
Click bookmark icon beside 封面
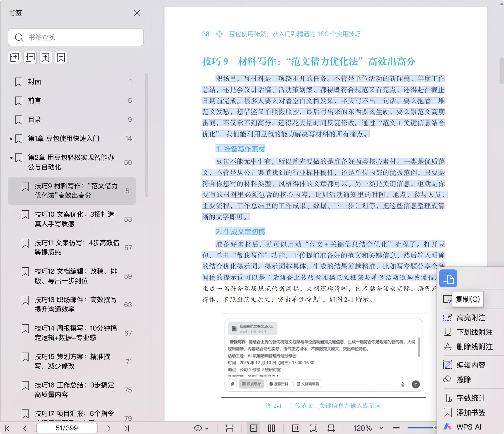(x=19, y=82)
